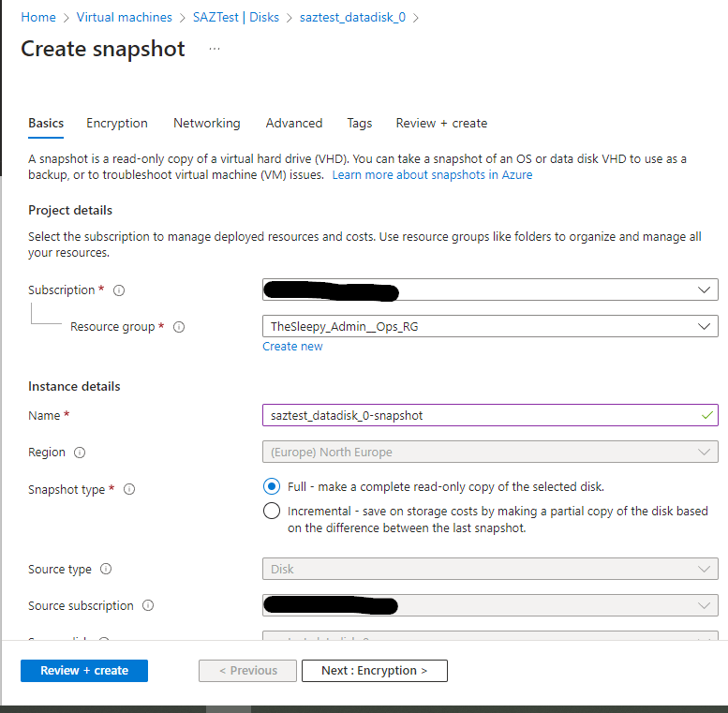The height and width of the screenshot is (713, 728).
Task: Click info icon beside Snapshot type
Action: coord(129,489)
